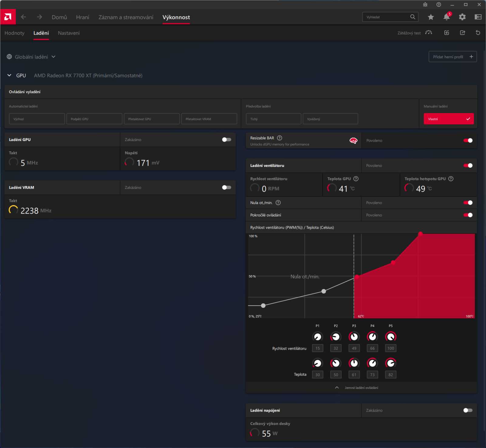Select the Ladění tab
486x448 pixels.
click(x=41, y=33)
